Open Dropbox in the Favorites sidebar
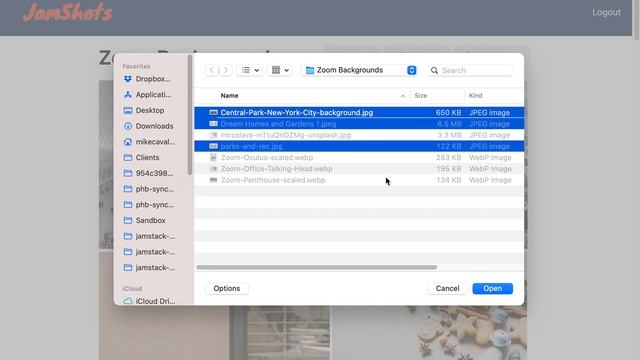This screenshot has width=640, height=360. pos(147,79)
